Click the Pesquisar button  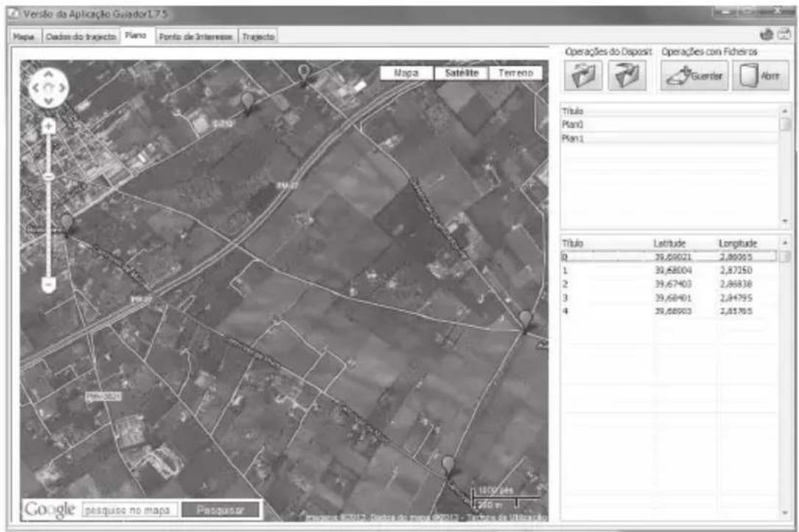220,510
